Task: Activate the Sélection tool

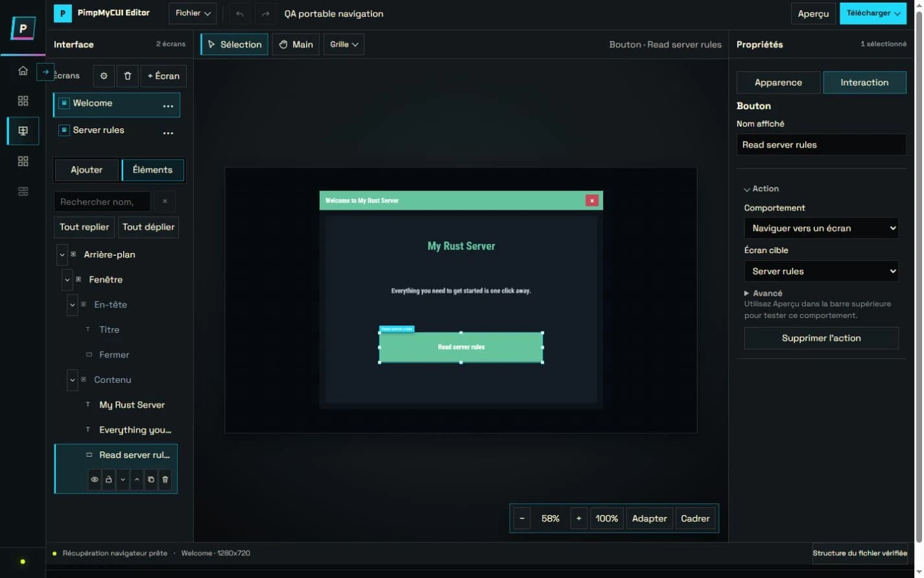Action: [234, 44]
